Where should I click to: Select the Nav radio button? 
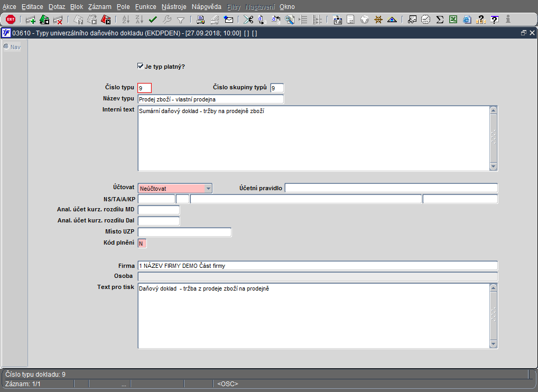point(6,46)
